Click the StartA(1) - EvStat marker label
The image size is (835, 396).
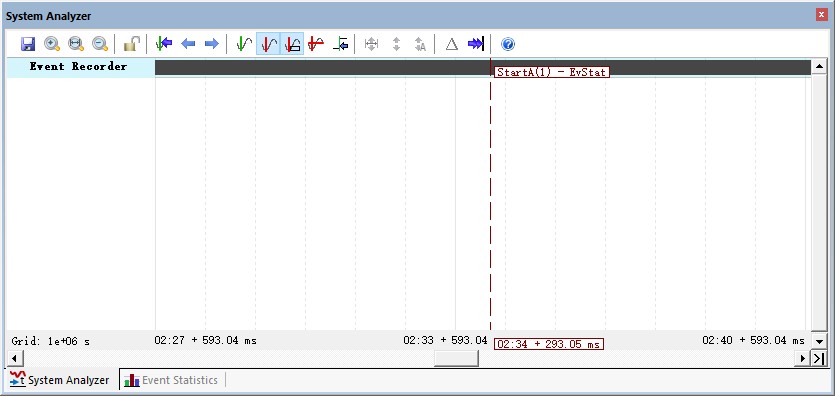552,72
